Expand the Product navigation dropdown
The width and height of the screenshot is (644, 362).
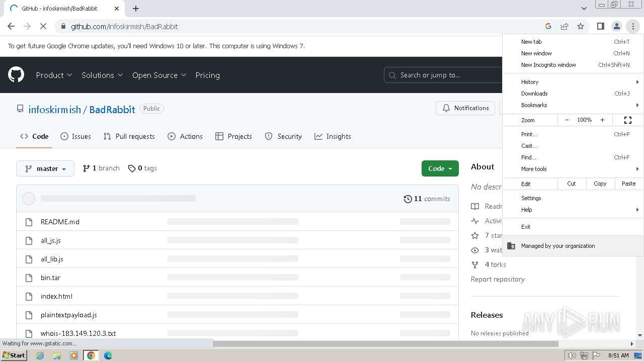pyautogui.click(x=54, y=75)
